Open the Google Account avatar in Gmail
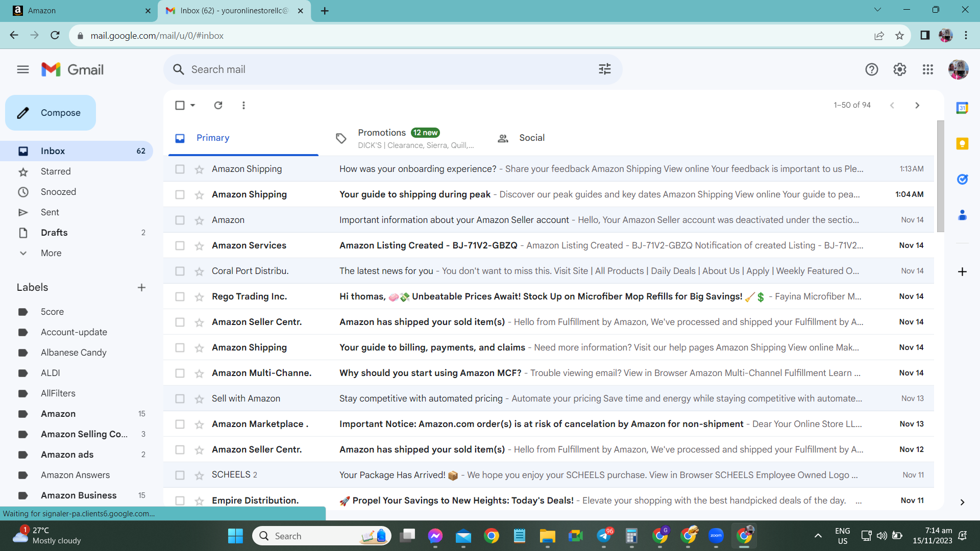Image resolution: width=980 pixels, height=551 pixels. pyautogui.click(x=958, y=69)
